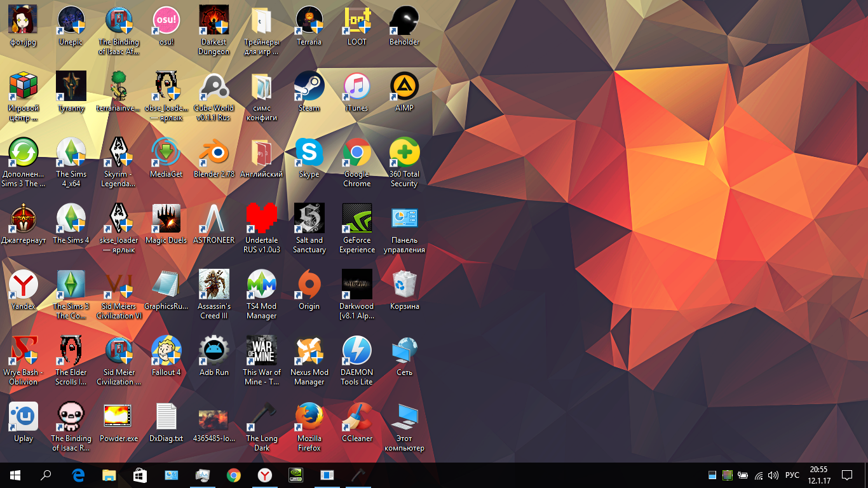Image resolution: width=868 pixels, height=488 pixels.
Task: Open the GraphicsRu... notepad file
Action: point(166,285)
